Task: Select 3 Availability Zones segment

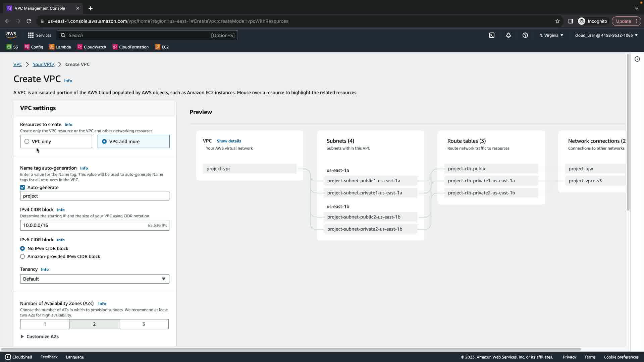Action: [x=144, y=324]
